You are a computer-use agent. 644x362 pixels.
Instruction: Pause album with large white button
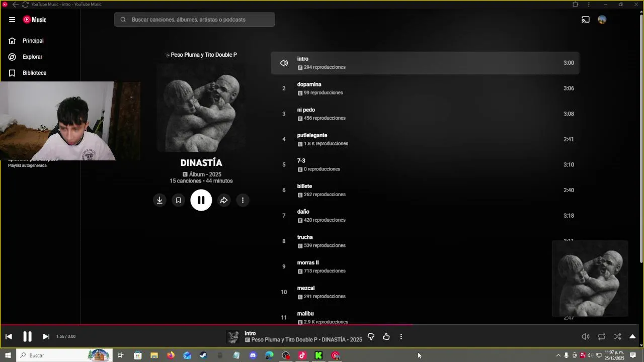201,200
